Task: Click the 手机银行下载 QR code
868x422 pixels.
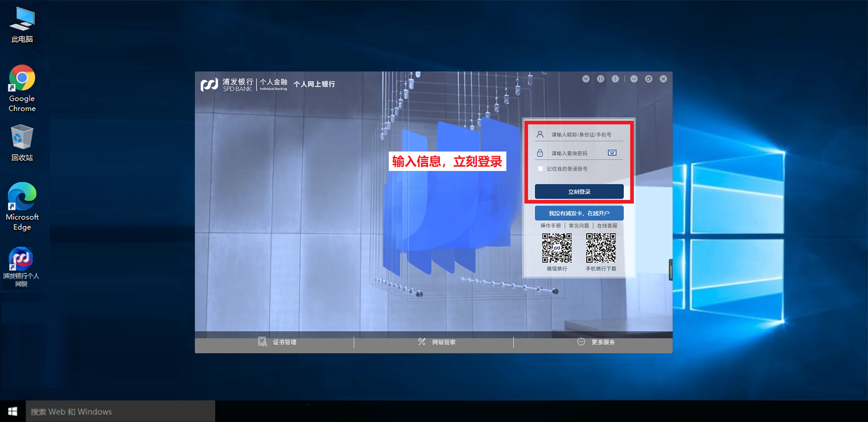Action: (x=601, y=248)
